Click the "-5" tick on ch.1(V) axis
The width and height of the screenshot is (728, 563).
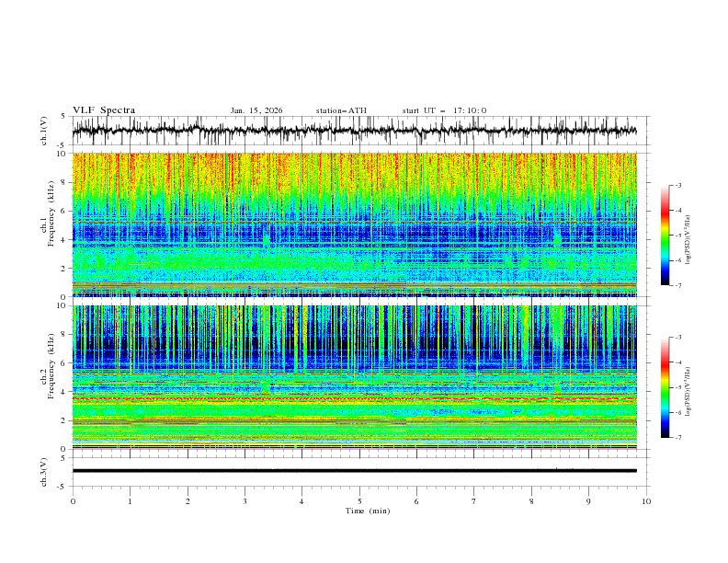63,145
